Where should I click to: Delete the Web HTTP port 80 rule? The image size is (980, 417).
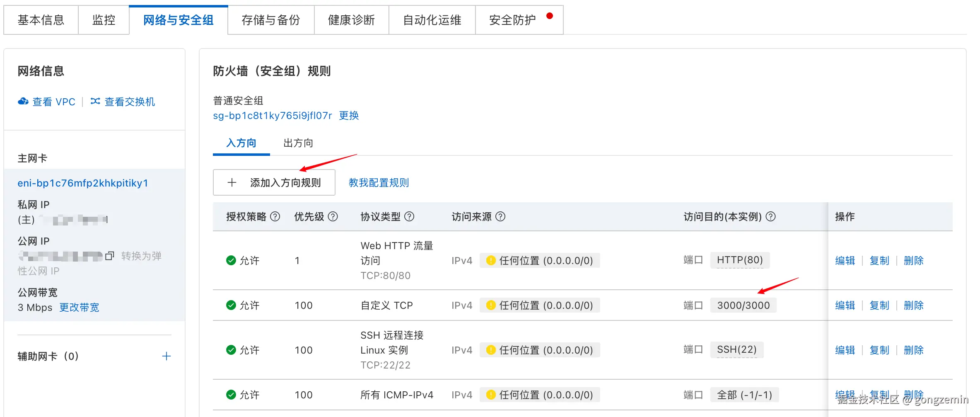click(x=913, y=261)
